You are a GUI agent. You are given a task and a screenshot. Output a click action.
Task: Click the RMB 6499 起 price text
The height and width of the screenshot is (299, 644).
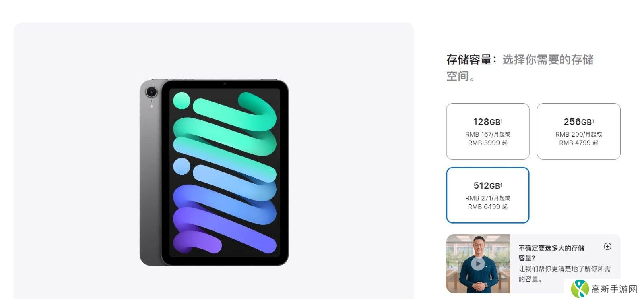pos(488,207)
